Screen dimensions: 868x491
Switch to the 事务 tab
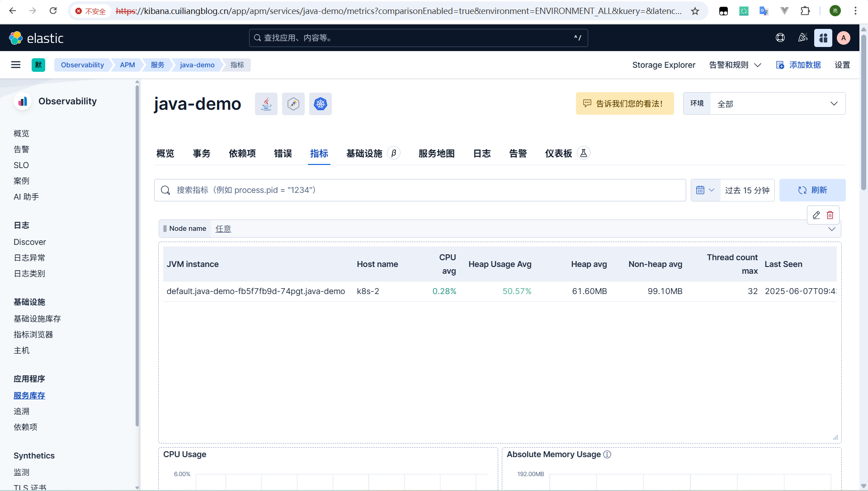pos(202,154)
